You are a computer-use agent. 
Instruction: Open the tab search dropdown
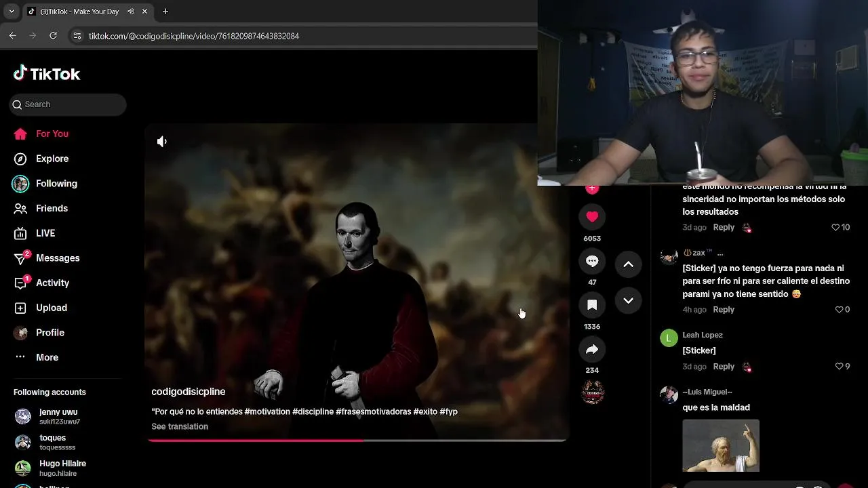(11, 12)
